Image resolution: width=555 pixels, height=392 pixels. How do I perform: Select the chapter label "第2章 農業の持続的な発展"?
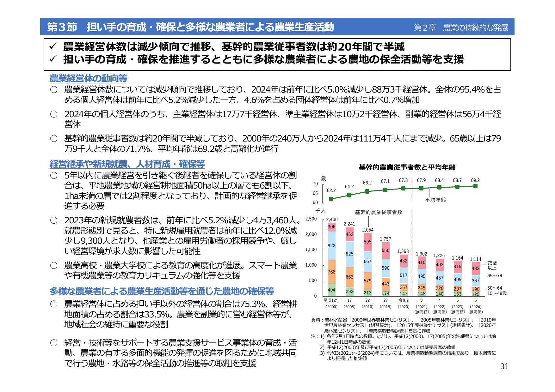pyautogui.click(x=461, y=28)
